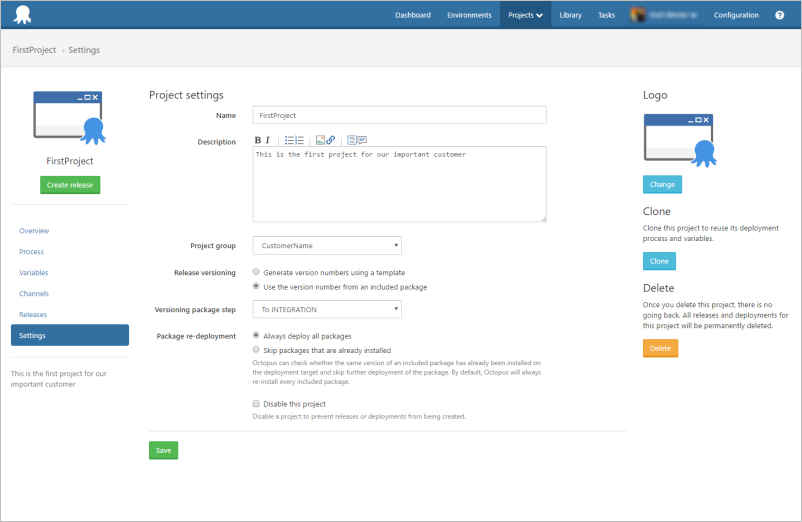Click the italic formatting icon

click(x=268, y=141)
